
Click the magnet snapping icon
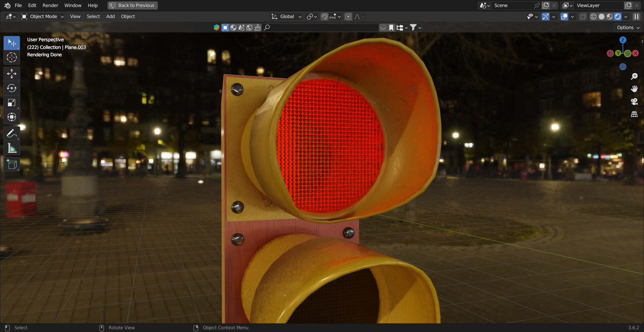(324, 16)
